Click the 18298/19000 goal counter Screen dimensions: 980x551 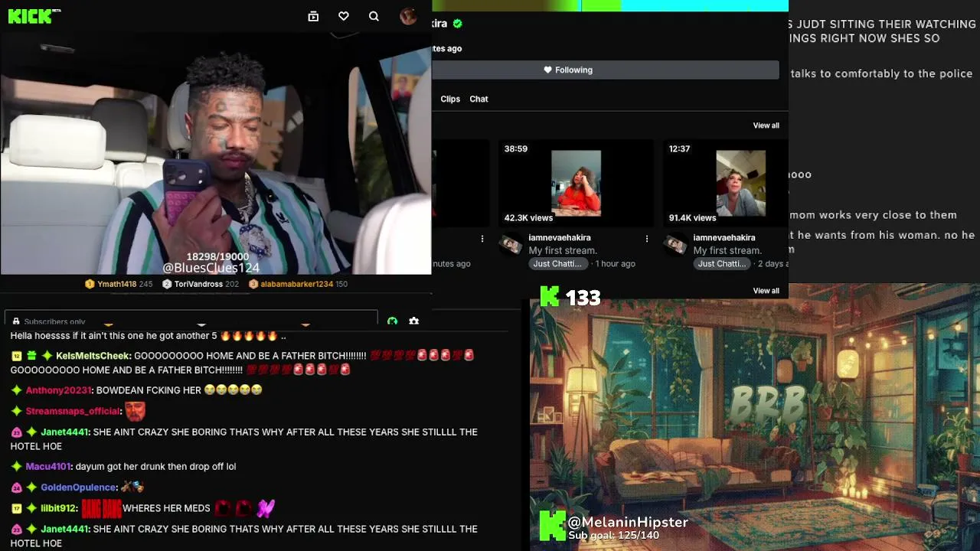click(218, 257)
